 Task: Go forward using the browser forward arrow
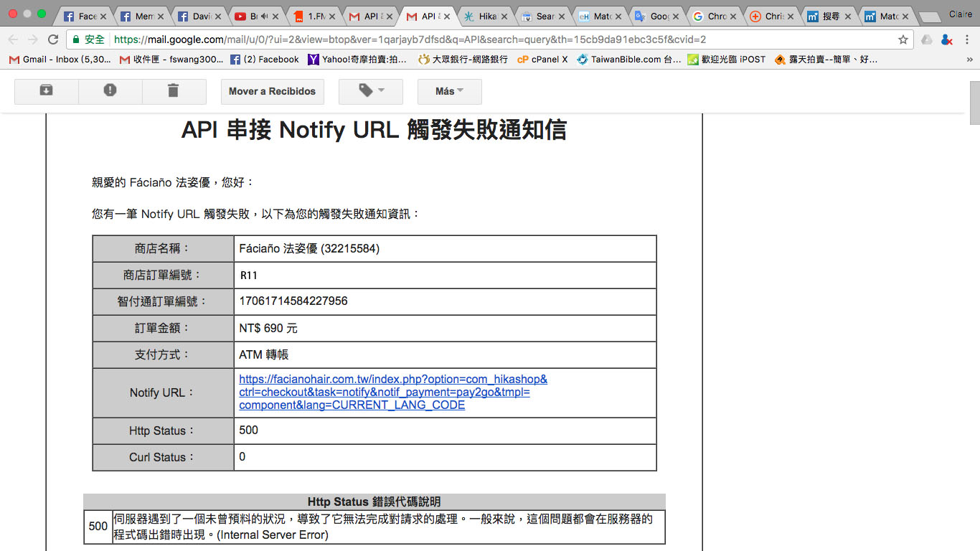coord(33,39)
